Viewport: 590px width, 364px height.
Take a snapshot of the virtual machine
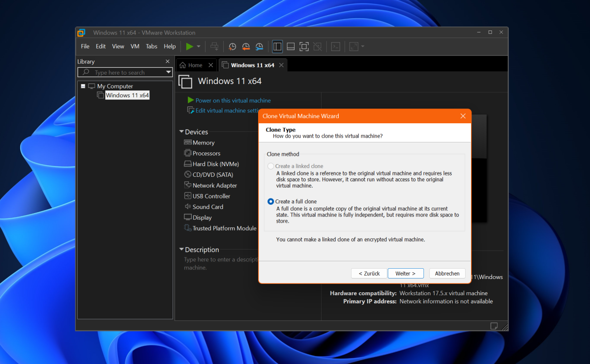[232, 46]
